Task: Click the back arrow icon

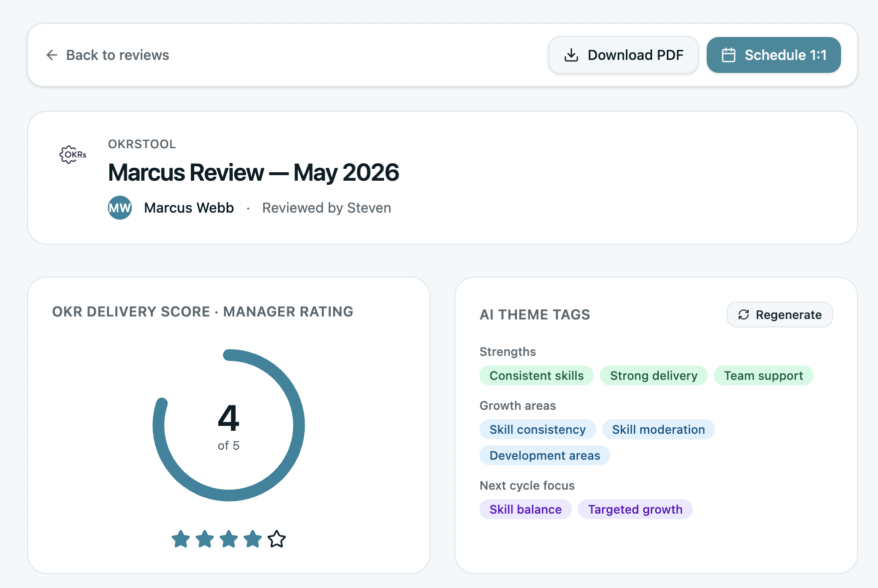Action: click(52, 55)
